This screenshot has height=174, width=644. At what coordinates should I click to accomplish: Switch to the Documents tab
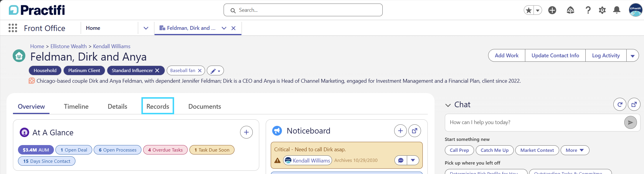[205, 107]
